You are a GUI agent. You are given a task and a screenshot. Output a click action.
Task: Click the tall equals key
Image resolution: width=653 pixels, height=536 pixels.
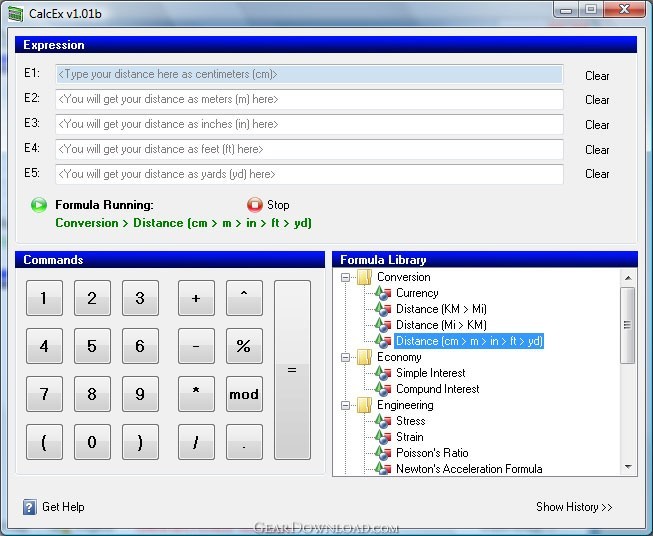[292, 370]
